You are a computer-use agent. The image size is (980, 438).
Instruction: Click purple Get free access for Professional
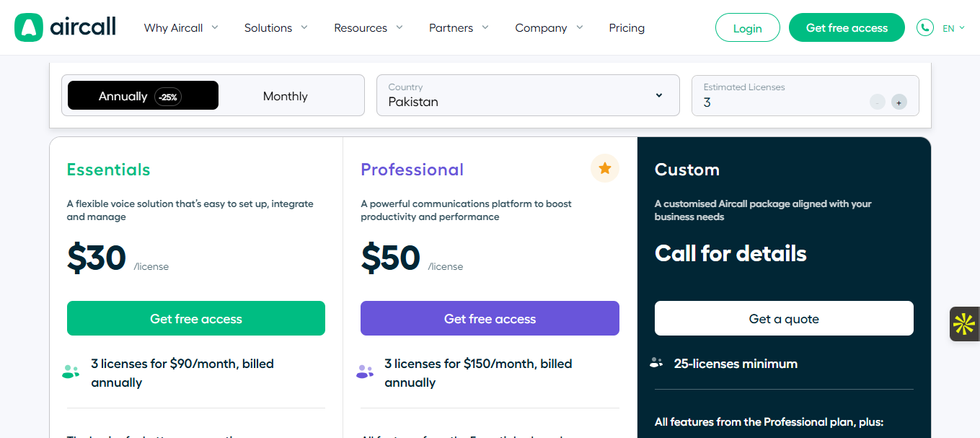click(x=490, y=319)
